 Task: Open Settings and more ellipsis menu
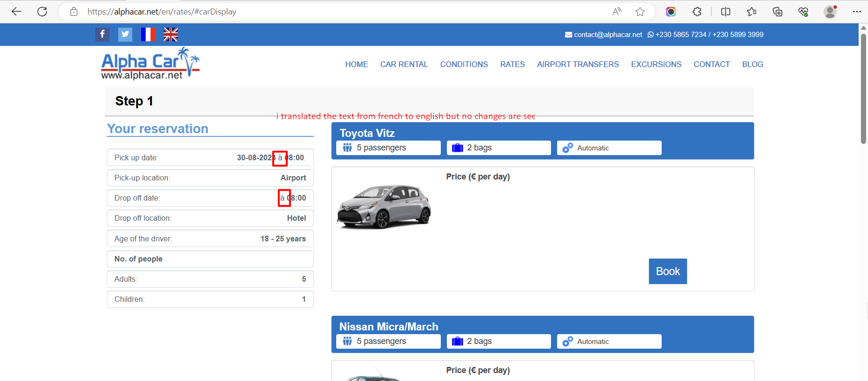857,12
